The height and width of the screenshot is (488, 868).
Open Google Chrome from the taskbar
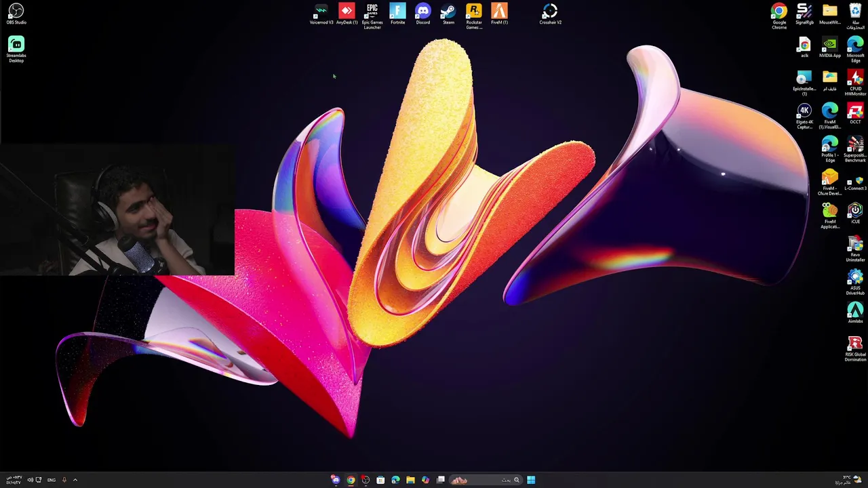[351, 480]
